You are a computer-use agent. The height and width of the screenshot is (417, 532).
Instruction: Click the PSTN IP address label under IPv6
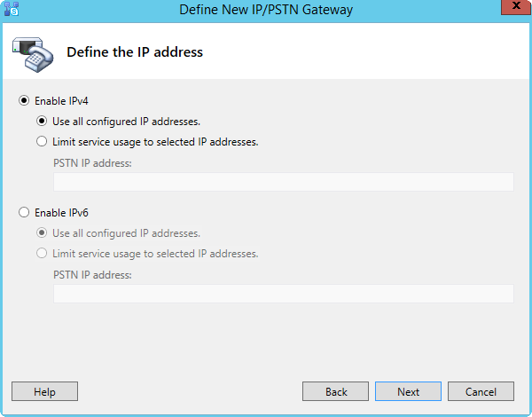[92, 275]
